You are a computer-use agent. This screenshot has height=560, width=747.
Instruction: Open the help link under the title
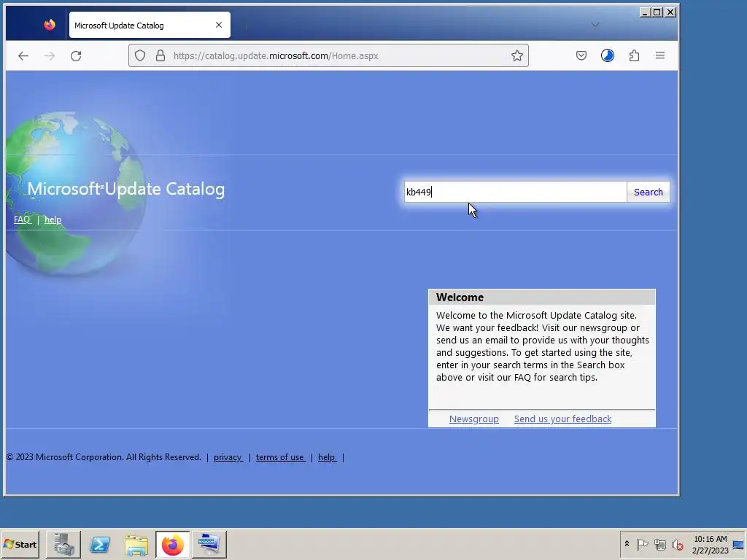coord(53,219)
